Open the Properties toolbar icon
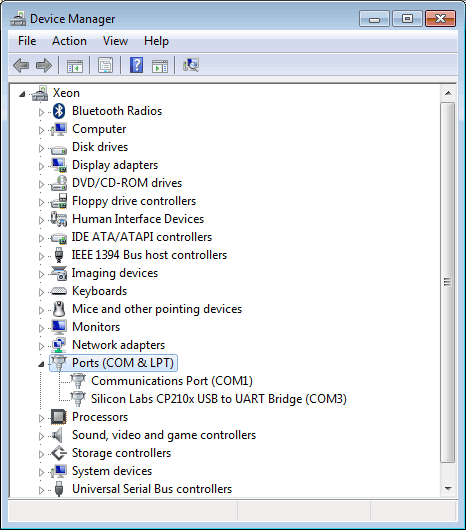The image size is (466, 530). tap(105, 65)
